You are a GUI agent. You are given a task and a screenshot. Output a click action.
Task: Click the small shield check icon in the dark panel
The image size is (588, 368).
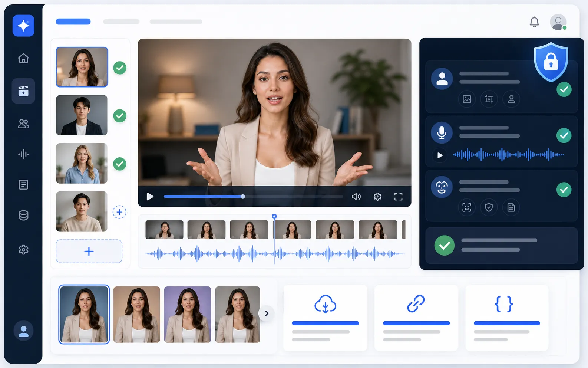pyautogui.click(x=489, y=207)
